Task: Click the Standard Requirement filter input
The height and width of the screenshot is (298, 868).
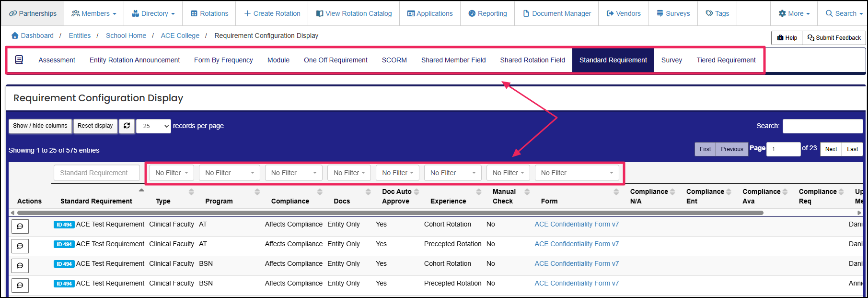Action: (97, 173)
